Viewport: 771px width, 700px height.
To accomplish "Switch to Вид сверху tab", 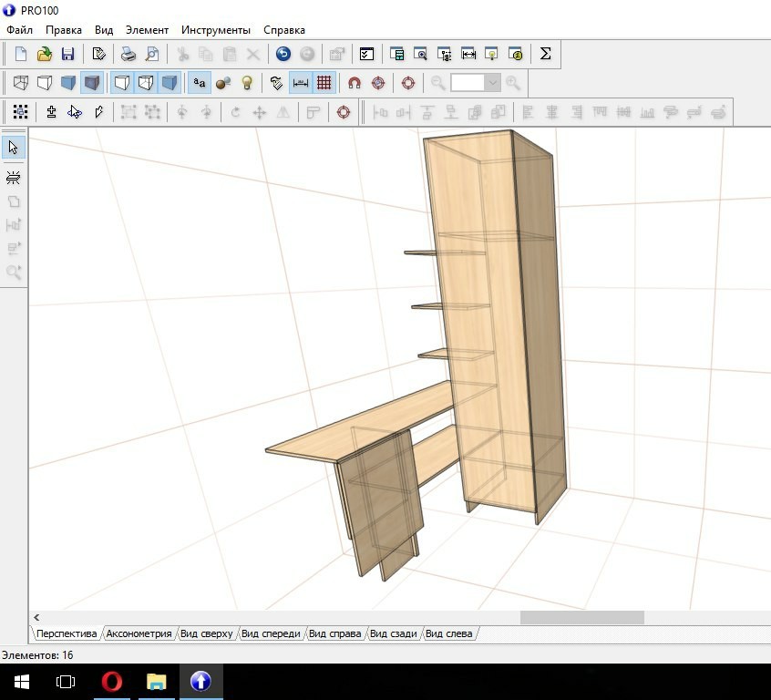I will pyautogui.click(x=206, y=633).
